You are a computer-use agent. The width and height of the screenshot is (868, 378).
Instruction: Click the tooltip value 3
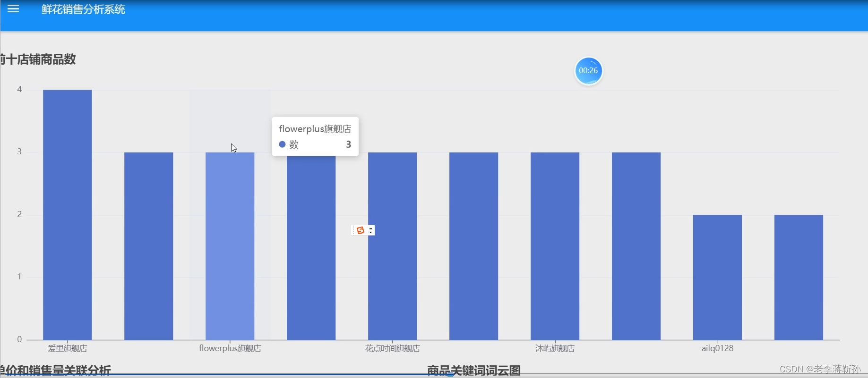click(x=349, y=144)
